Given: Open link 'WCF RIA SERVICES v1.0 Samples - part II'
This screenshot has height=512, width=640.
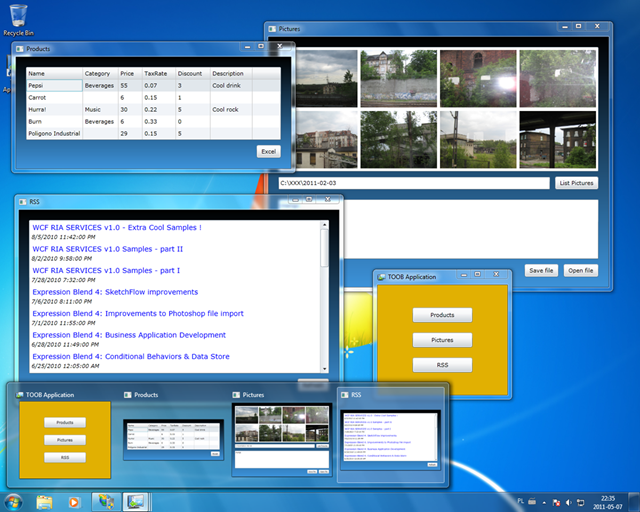Looking at the screenshot, I should (x=107, y=249).
